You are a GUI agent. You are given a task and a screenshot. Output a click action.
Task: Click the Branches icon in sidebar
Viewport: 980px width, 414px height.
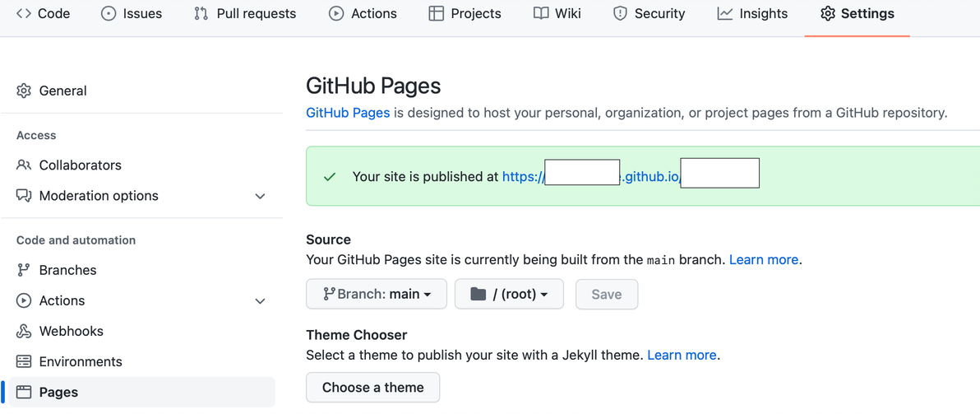click(x=24, y=270)
